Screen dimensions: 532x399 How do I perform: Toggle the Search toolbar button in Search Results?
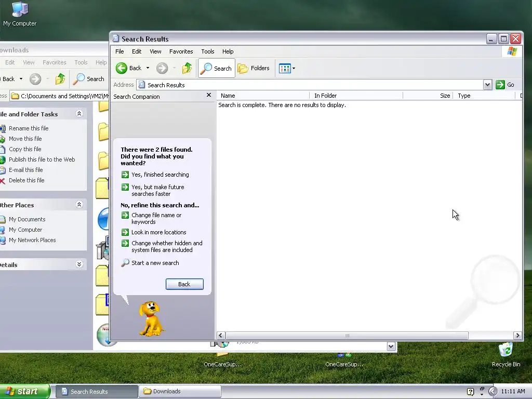coord(217,68)
